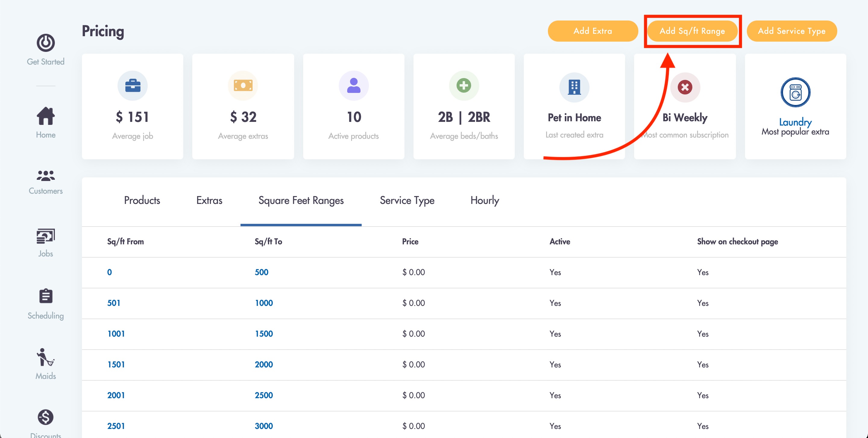Click the Customers sidebar label
This screenshot has height=438, width=868.
pyautogui.click(x=46, y=191)
